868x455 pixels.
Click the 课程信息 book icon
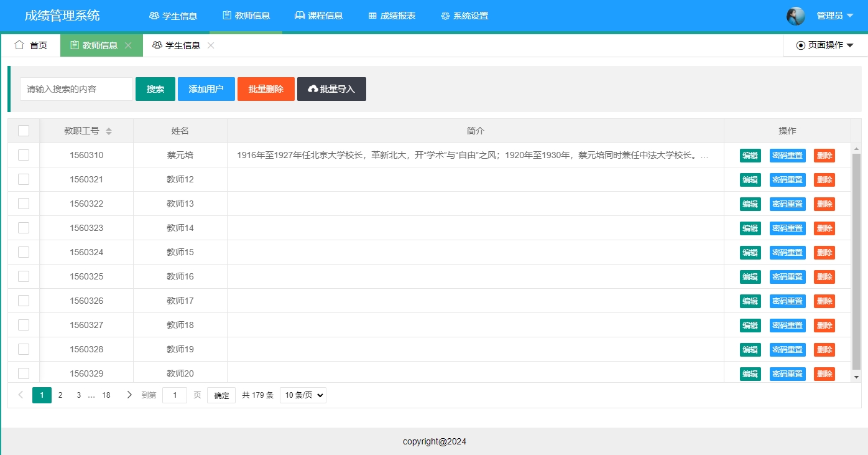pos(299,17)
